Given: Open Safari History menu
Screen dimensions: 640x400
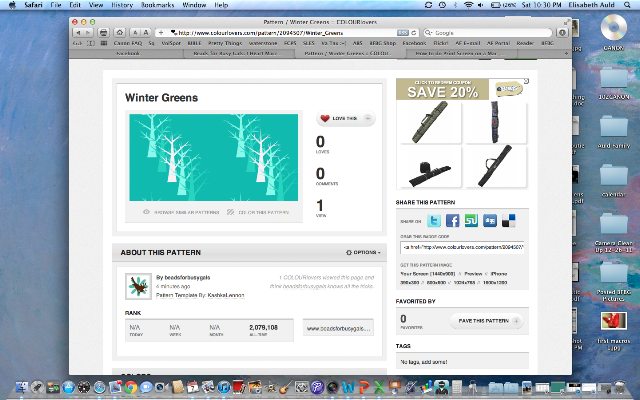Looking at the screenshot, I should (x=122, y=5).
